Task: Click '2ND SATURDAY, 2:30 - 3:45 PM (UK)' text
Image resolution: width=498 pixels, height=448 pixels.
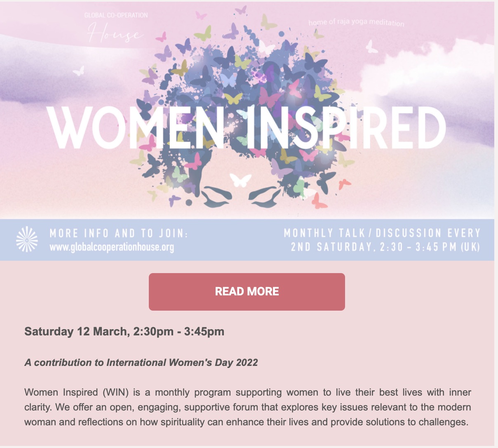Action: pyautogui.click(x=385, y=247)
